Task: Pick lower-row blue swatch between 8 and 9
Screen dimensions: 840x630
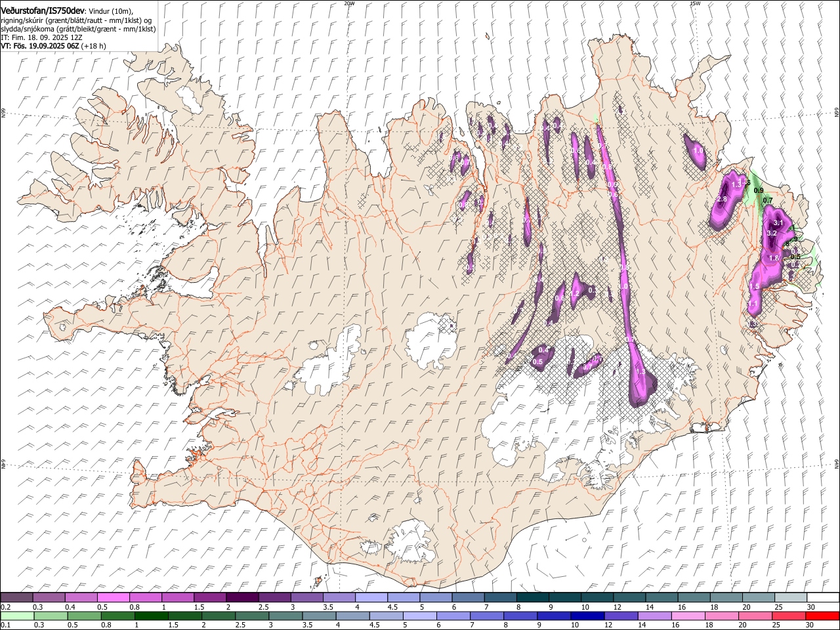Action: click(x=520, y=616)
